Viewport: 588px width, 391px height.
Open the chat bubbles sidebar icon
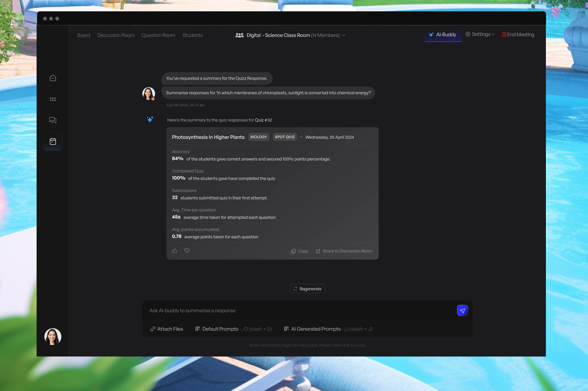[x=53, y=120]
